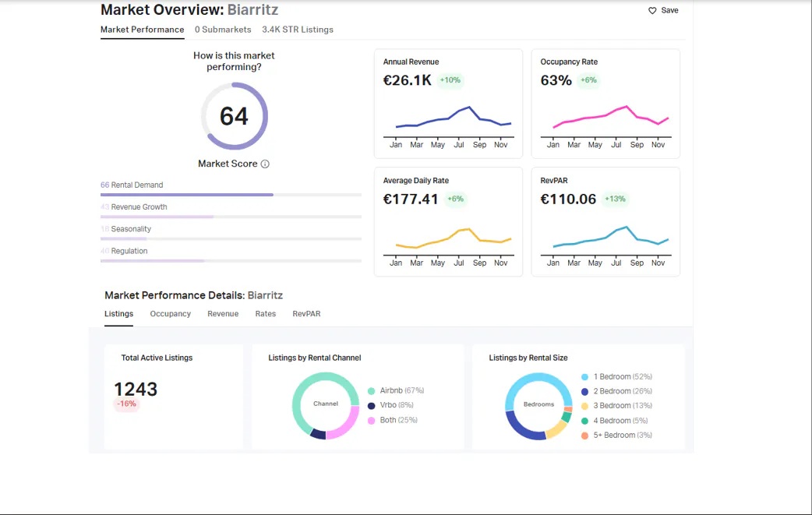The image size is (812, 515).
Task: Click the 1 Bedroom legend dot
Action: coord(584,377)
